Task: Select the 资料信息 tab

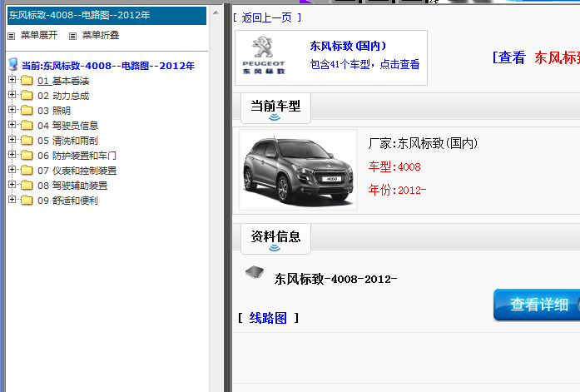Action: coord(275,239)
